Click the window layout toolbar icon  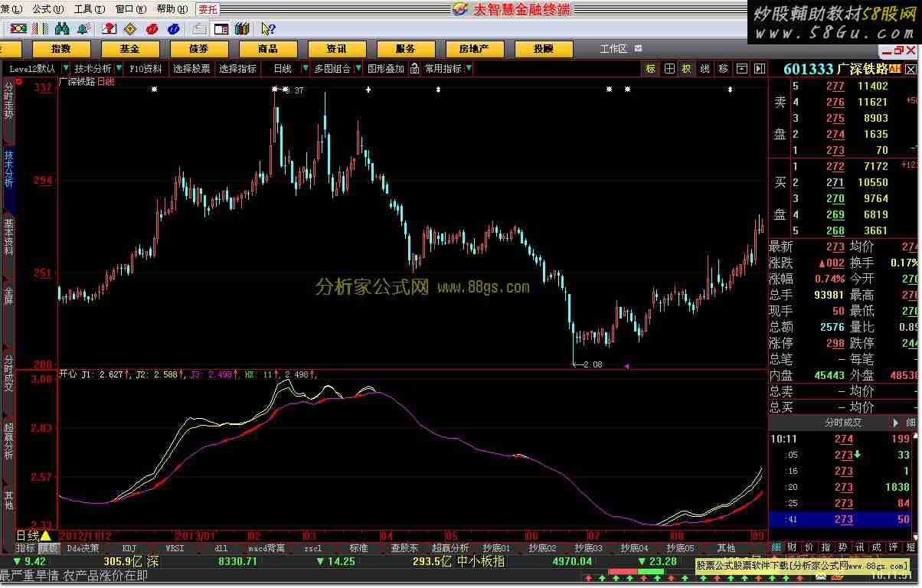[x=221, y=28]
